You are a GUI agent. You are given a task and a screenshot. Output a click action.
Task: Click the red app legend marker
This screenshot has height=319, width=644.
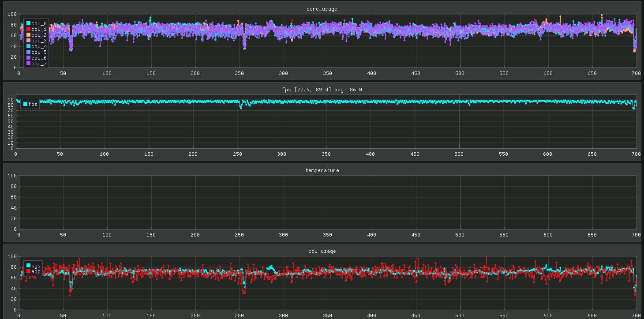pyautogui.click(x=28, y=271)
